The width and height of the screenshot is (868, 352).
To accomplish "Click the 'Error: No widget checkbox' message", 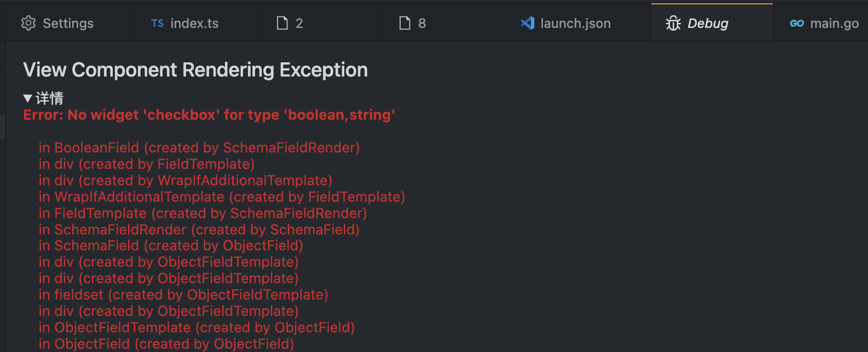I will pos(209,115).
